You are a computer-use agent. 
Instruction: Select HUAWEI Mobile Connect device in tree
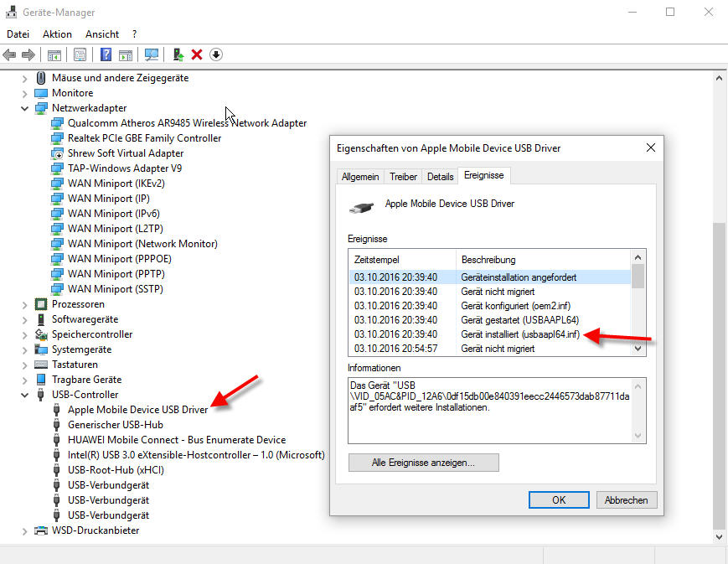coord(176,440)
